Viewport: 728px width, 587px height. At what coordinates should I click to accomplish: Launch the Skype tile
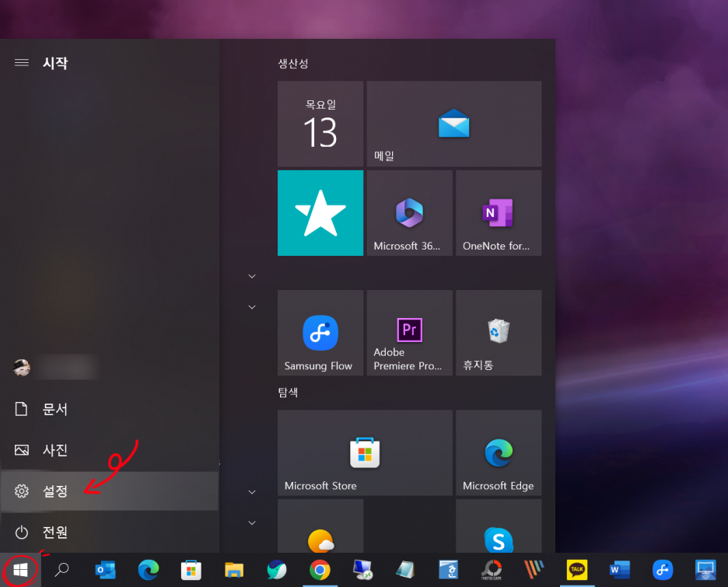click(x=499, y=526)
